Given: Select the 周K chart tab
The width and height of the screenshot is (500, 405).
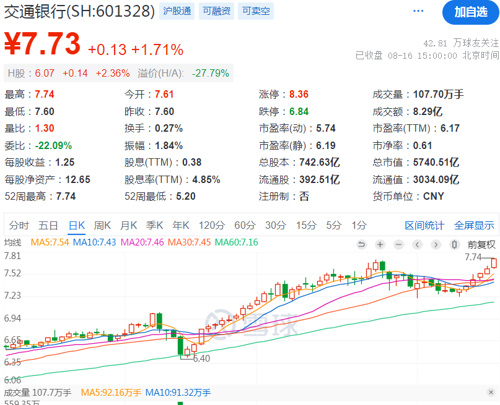Looking at the screenshot, I should tap(102, 226).
